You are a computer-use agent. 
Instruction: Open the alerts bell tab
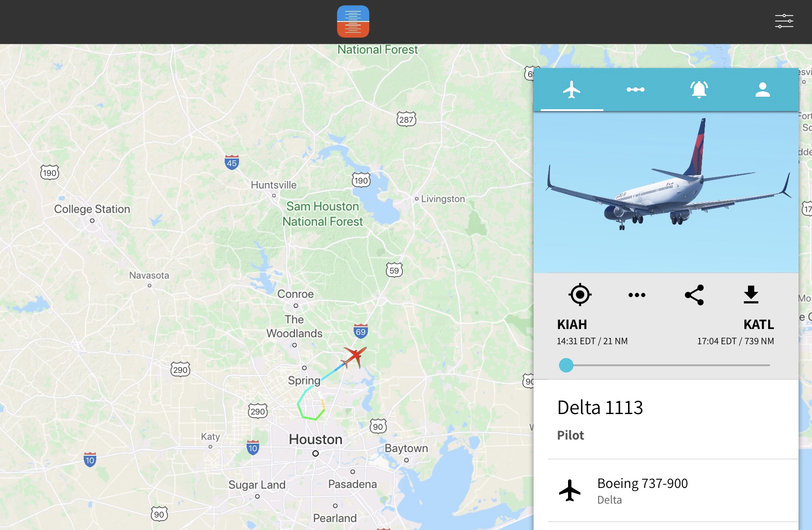coord(699,90)
